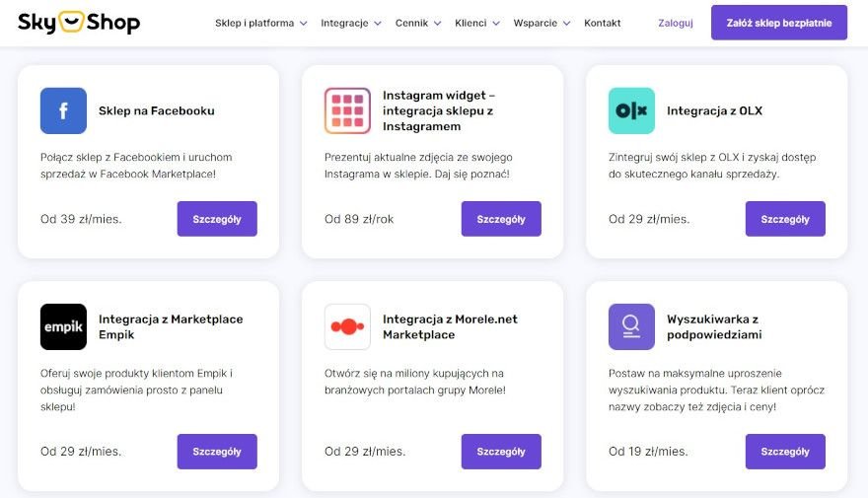Click the search suggestions description text

(716, 391)
